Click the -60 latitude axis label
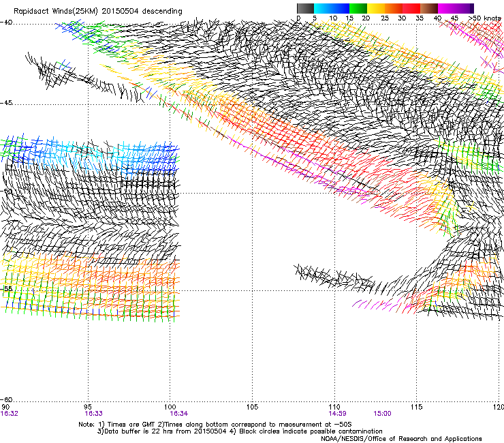504x443 pixels. pos(7,399)
